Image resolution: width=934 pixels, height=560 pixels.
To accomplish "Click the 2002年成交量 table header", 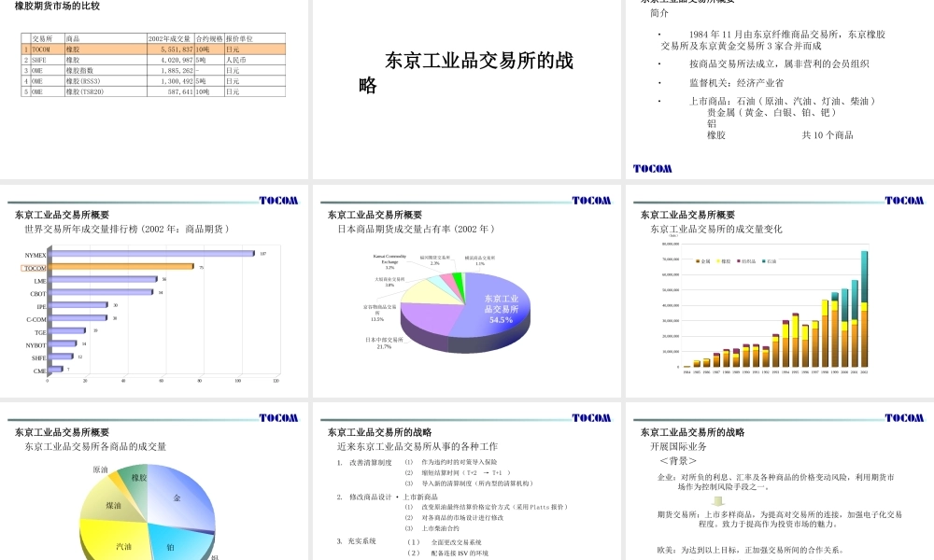I will tap(170, 38).
